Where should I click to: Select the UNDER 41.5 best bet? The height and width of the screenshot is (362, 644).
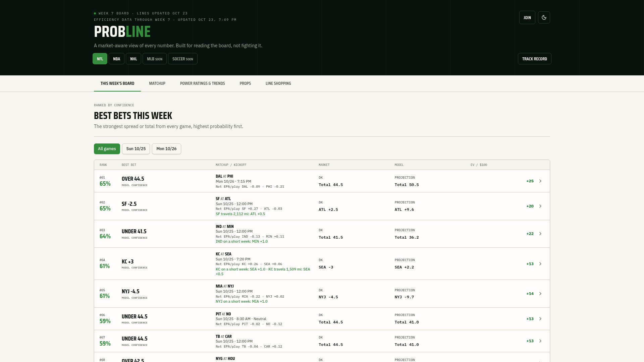[134, 231]
